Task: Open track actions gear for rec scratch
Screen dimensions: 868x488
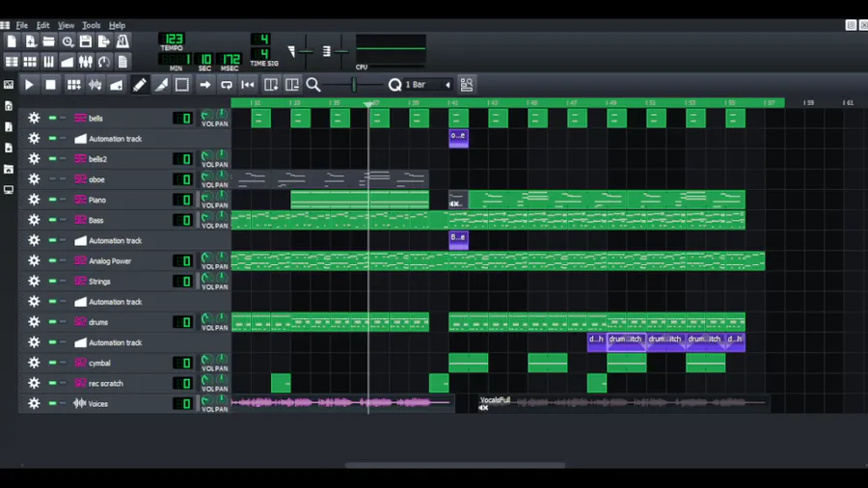Action: point(34,383)
